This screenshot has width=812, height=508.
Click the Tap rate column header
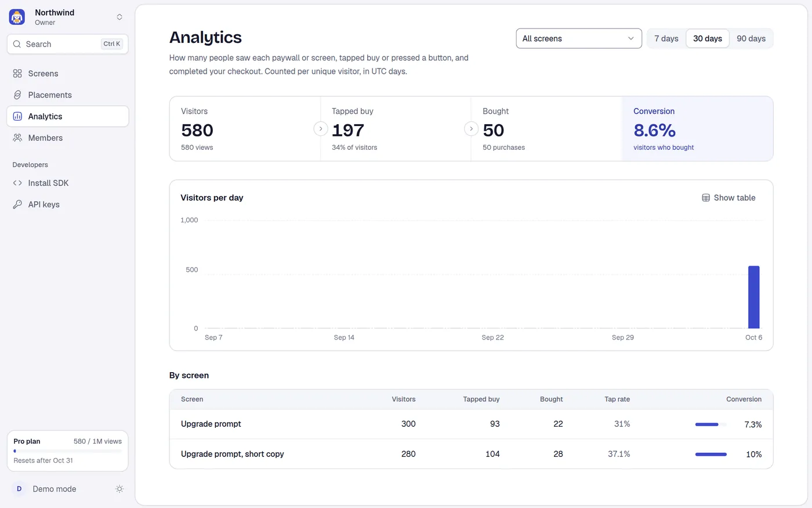[617, 399]
